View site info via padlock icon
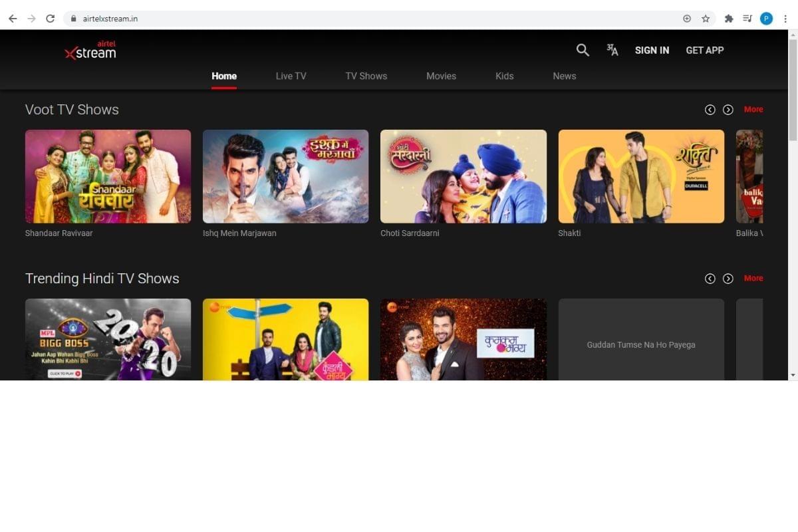 74,19
